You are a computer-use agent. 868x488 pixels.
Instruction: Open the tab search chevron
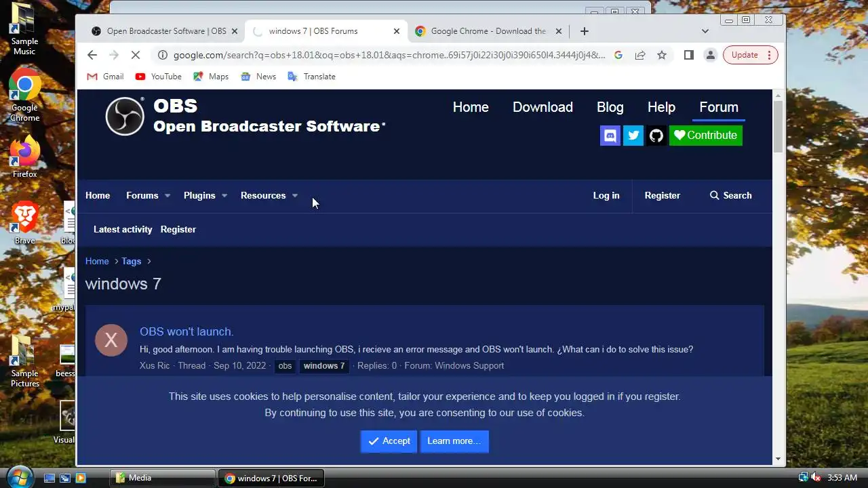[705, 31]
